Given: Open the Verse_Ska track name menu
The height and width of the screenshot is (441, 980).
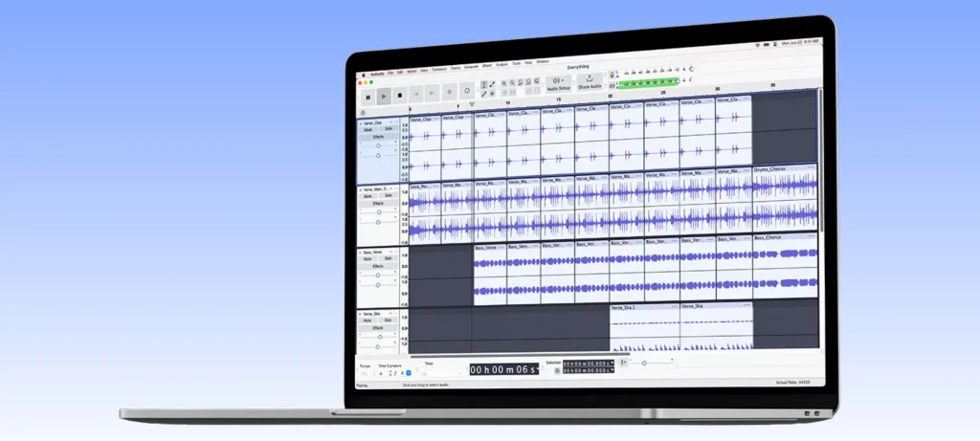Looking at the screenshot, I should coord(371,314).
